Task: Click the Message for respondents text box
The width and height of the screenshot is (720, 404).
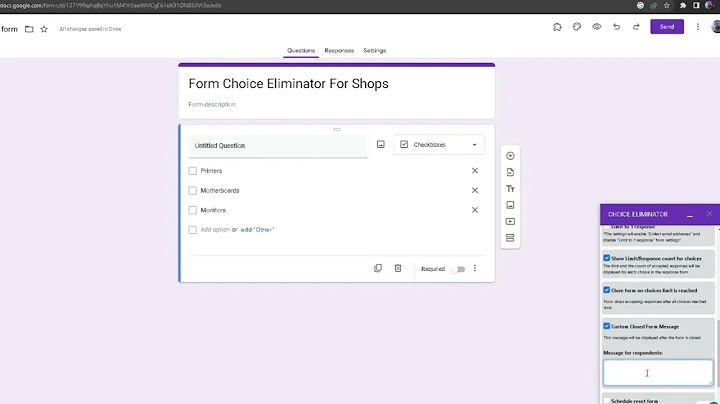Action: point(658,372)
